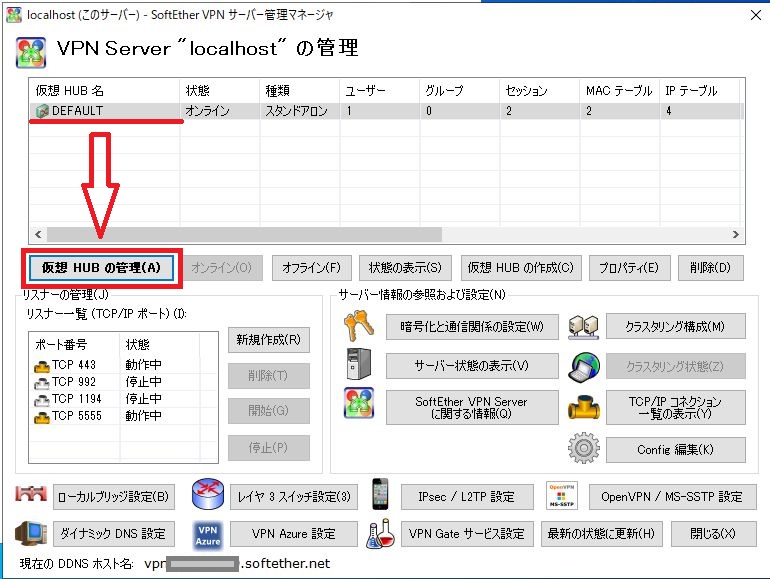Click the server tower status icon

tap(358, 364)
